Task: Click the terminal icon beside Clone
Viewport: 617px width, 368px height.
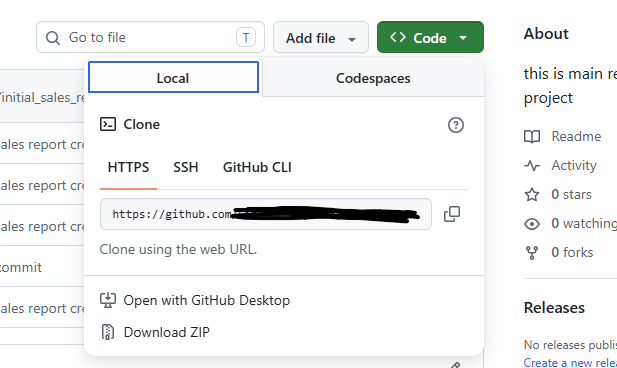Action: (108, 124)
